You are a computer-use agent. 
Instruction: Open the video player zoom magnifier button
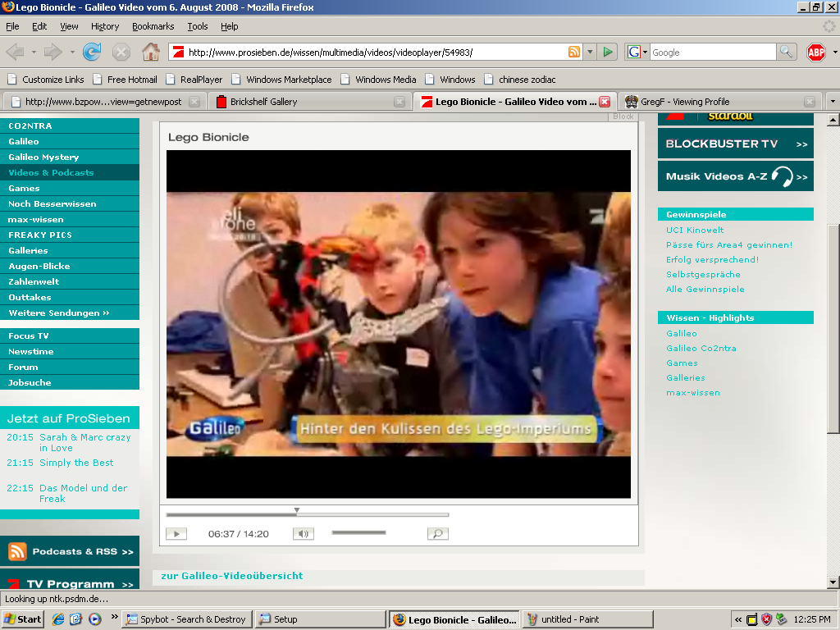coord(438,533)
